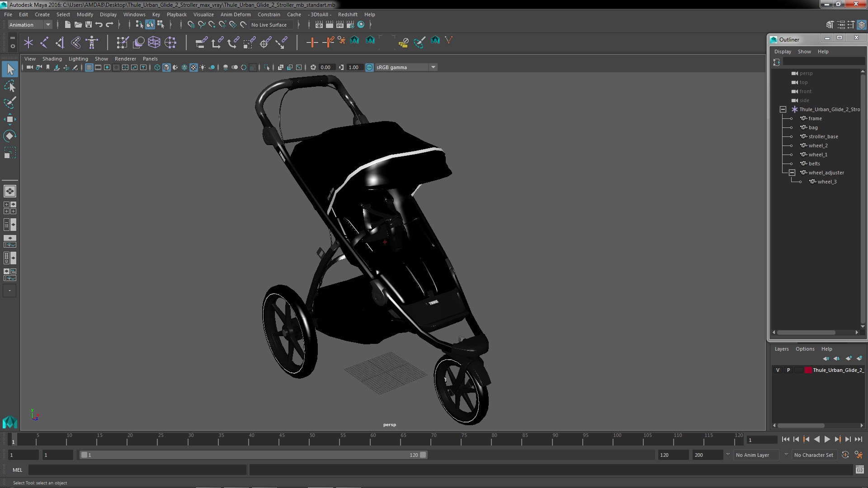The image size is (868, 488).
Task: Open Outliner Display menu
Action: [x=783, y=52]
